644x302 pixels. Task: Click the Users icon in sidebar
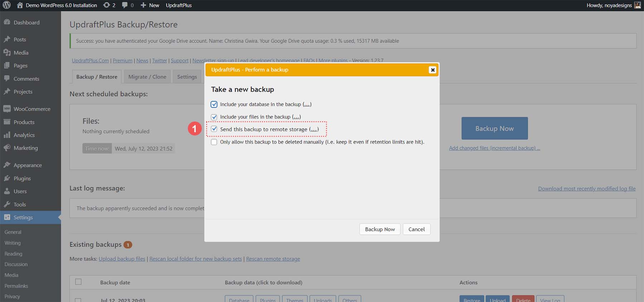pyautogui.click(x=7, y=191)
